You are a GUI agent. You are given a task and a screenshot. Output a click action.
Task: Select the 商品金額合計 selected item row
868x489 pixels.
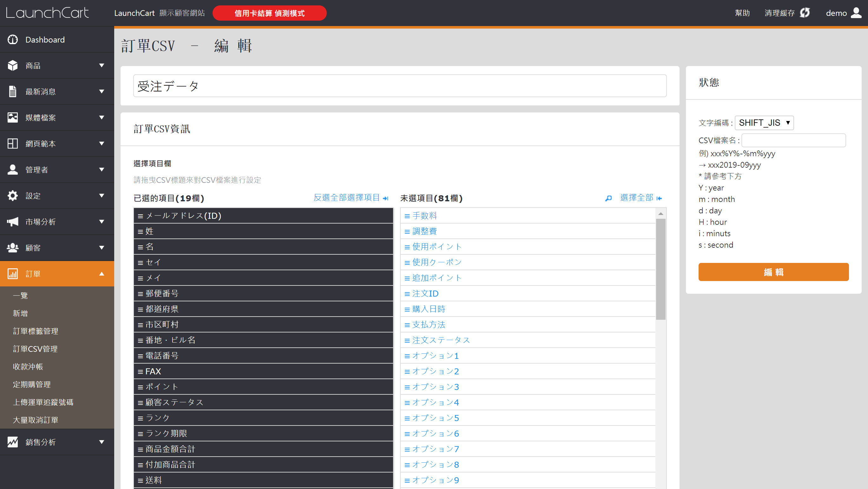(263, 449)
